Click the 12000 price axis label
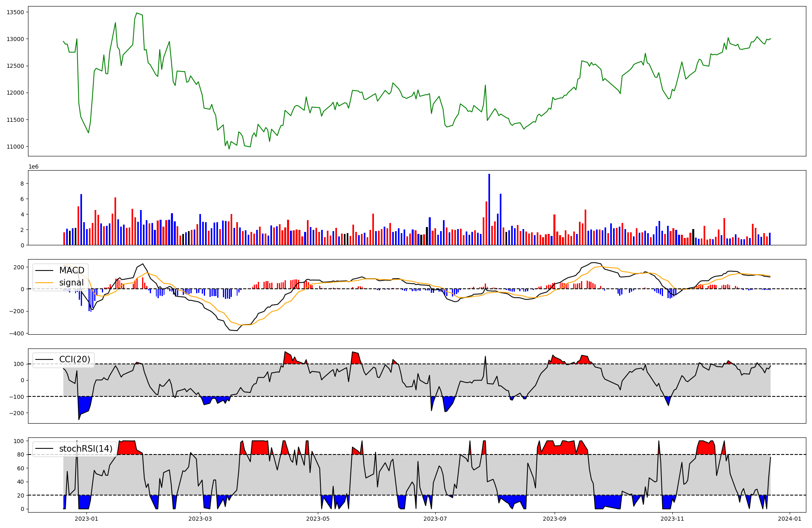The image size is (812, 528). tap(15, 93)
